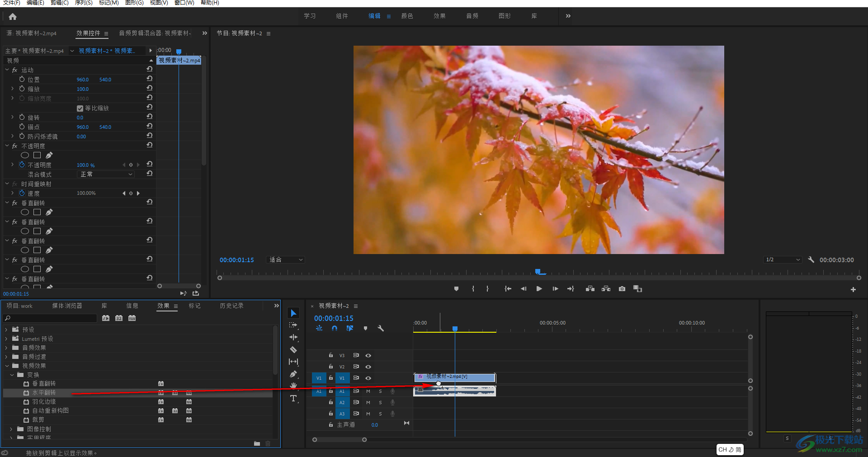
Task: Solo audio track A2
Action: 380,402
